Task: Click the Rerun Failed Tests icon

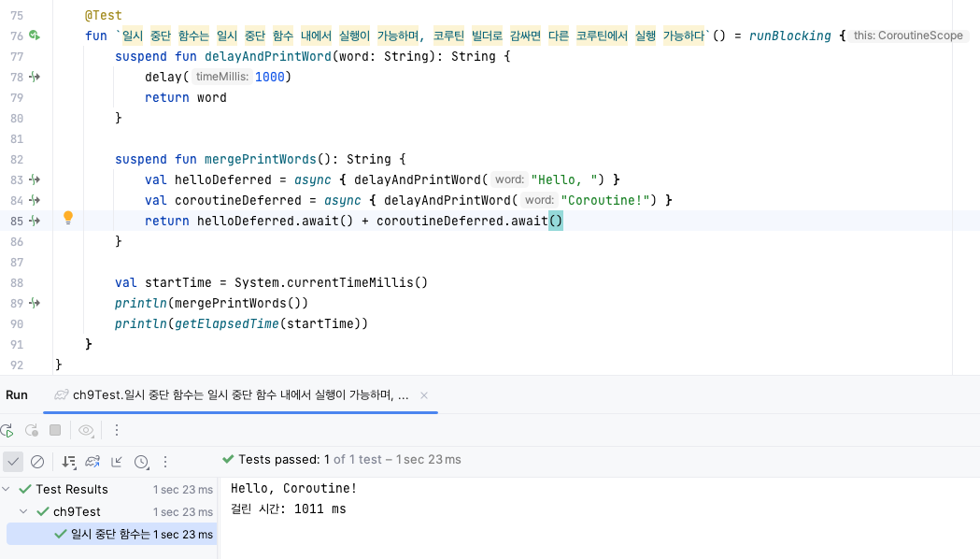Action: tap(31, 431)
